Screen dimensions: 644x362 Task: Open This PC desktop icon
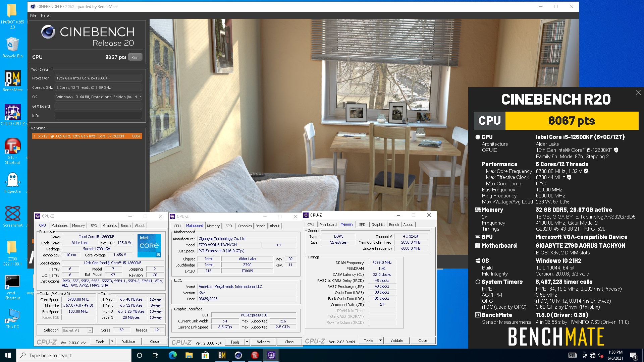12,318
